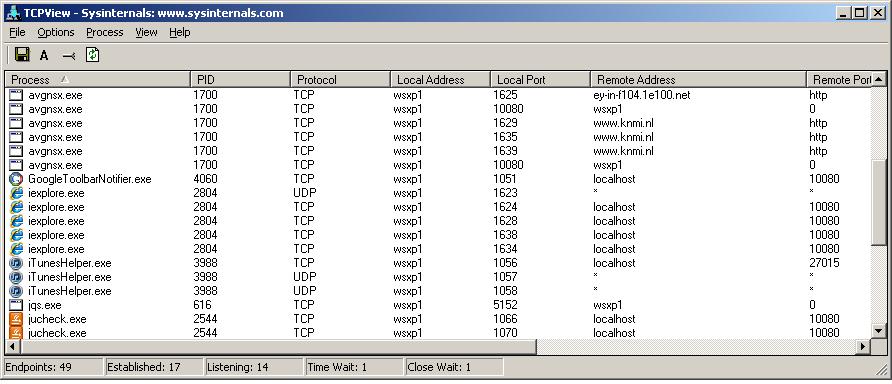Open the Options menu

point(56,32)
